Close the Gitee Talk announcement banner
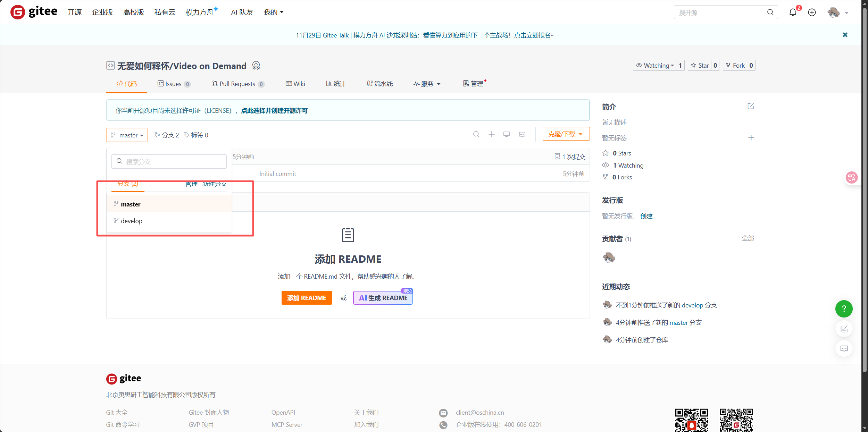The image size is (868, 432). 845,35
